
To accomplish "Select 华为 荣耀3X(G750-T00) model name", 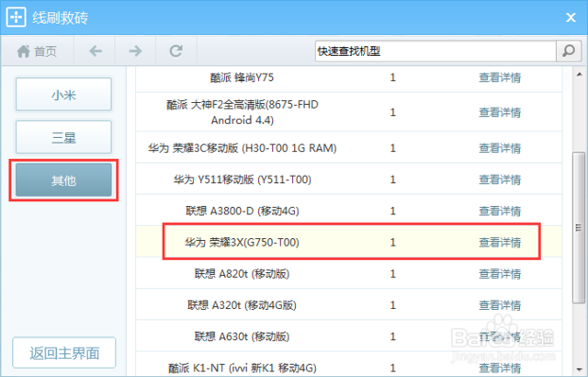I will [243, 243].
